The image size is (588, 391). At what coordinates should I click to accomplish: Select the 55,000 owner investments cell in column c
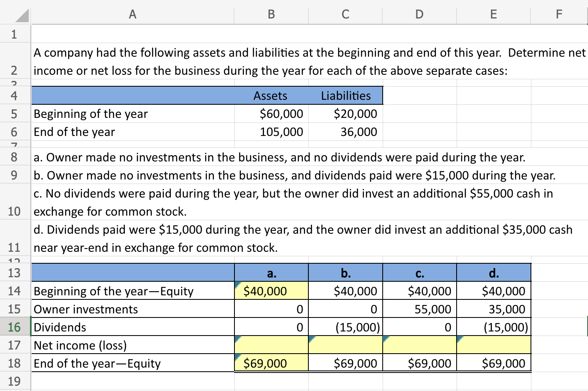[419, 309]
